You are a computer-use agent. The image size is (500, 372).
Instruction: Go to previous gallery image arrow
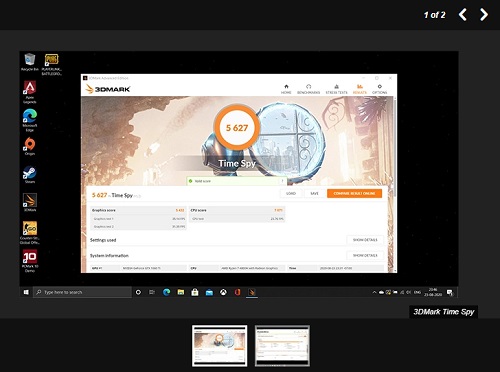462,15
